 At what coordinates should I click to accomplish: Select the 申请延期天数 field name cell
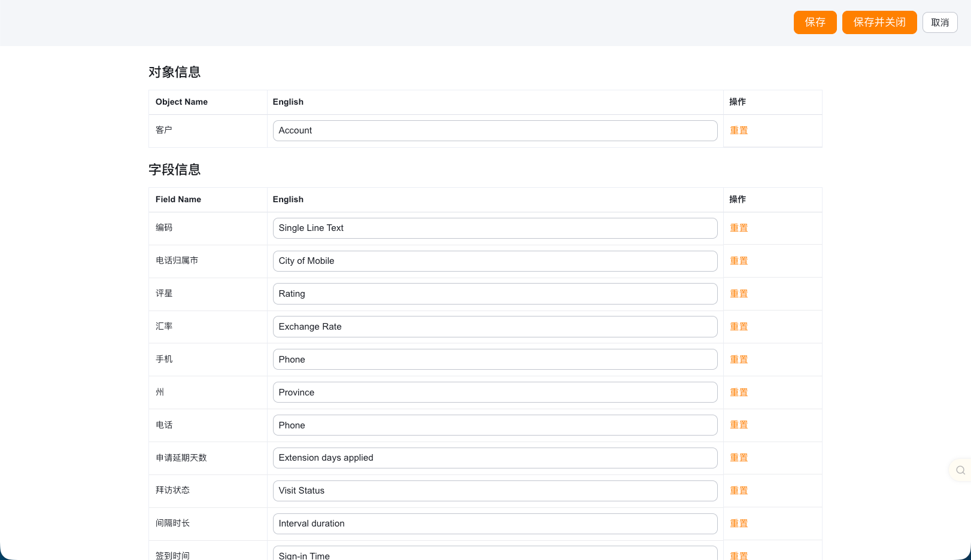pyautogui.click(x=208, y=458)
